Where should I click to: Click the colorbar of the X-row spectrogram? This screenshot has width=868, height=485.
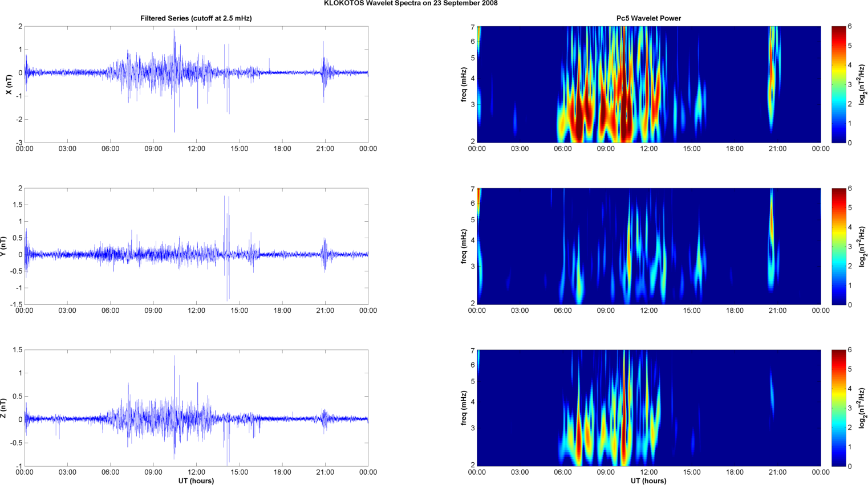coord(838,84)
